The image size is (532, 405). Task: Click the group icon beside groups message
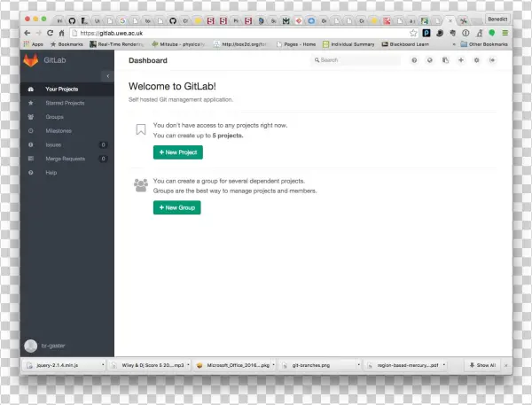click(141, 185)
